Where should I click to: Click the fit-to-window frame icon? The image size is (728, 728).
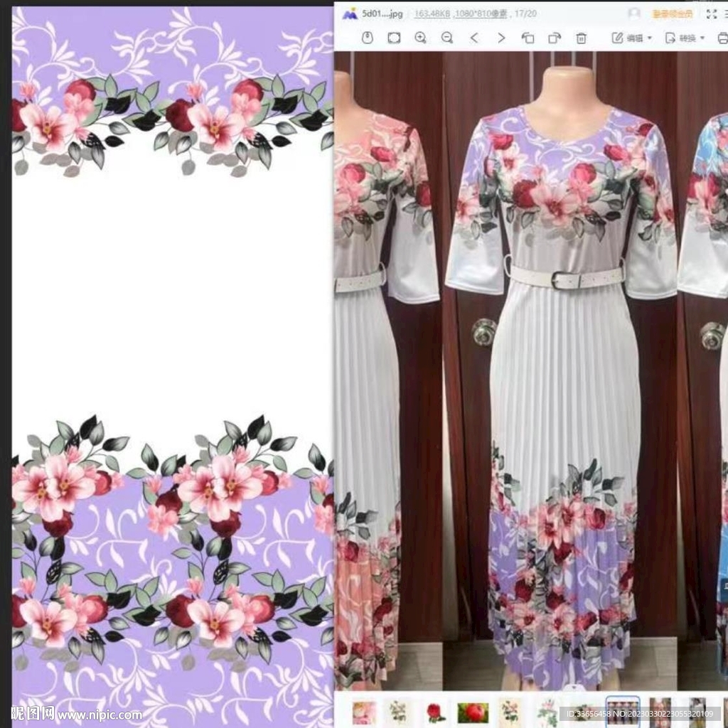(x=394, y=38)
